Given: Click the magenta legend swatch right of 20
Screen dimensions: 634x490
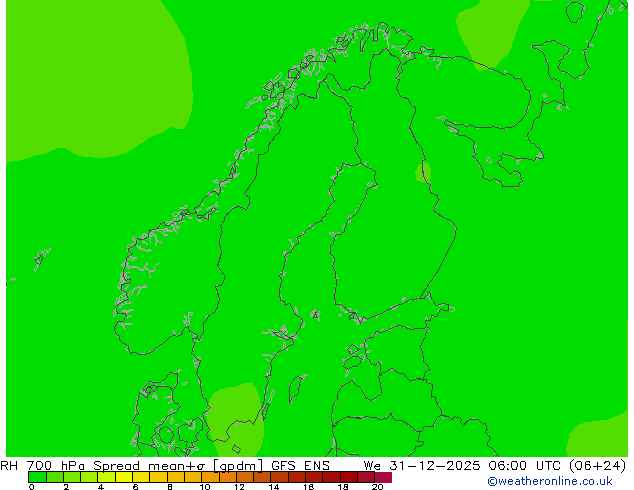Looking at the screenshot, I should pos(383,477).
